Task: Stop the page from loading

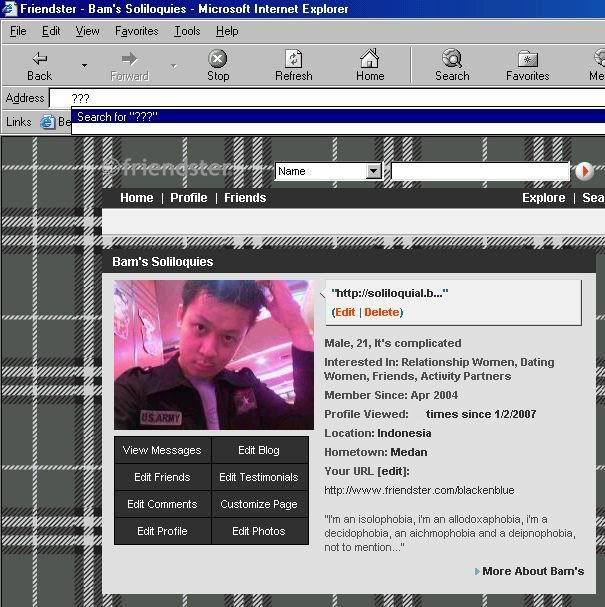Action: pyautogui.click(x=218, y=66)
